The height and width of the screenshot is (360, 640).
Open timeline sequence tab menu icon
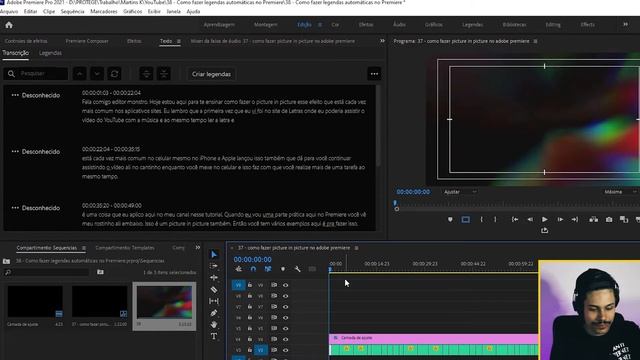point(356,248)
